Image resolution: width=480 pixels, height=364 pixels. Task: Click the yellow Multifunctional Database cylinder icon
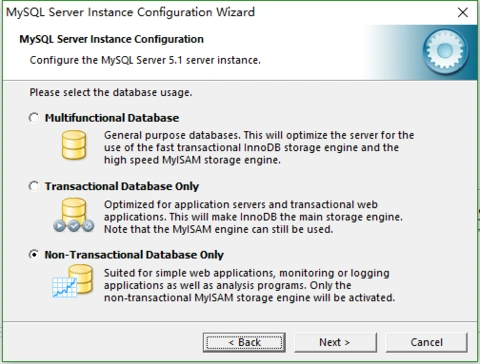click(x=74, y=145)
